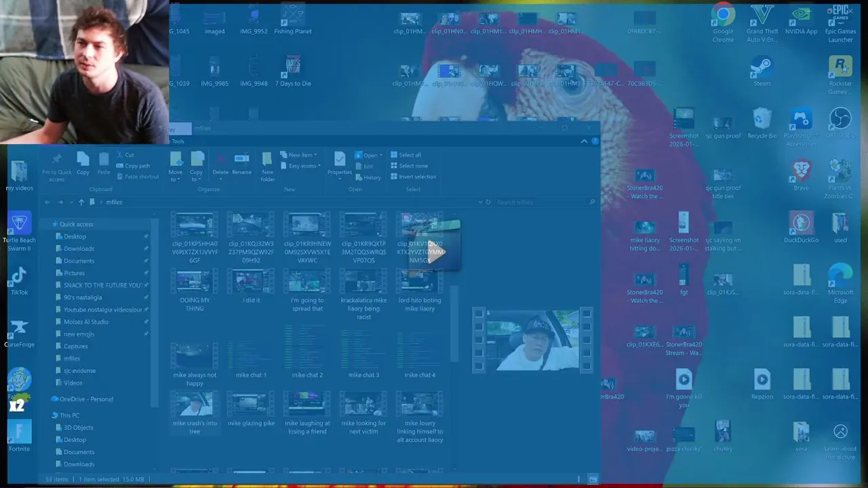Open the Steam desktop shortcut
The width and height of the screenshot is (868, 488).
coord(762,72)
